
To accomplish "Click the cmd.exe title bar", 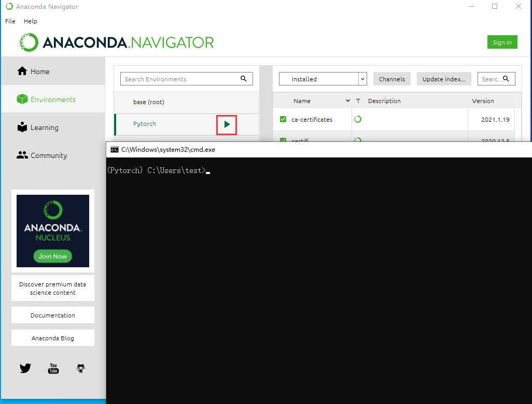I will click(319, 150).
